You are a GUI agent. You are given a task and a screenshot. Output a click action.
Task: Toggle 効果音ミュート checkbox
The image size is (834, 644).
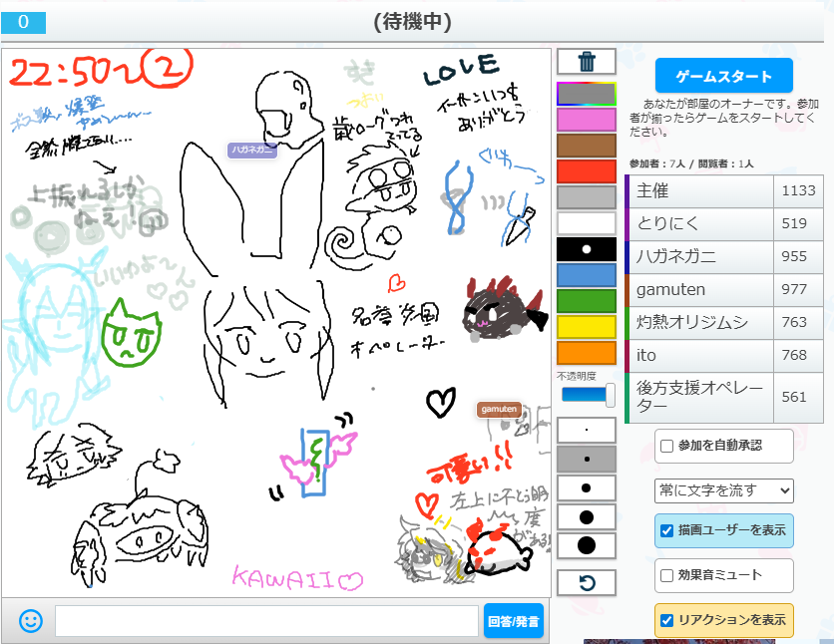pyautogui.click(x=667, y=575)
